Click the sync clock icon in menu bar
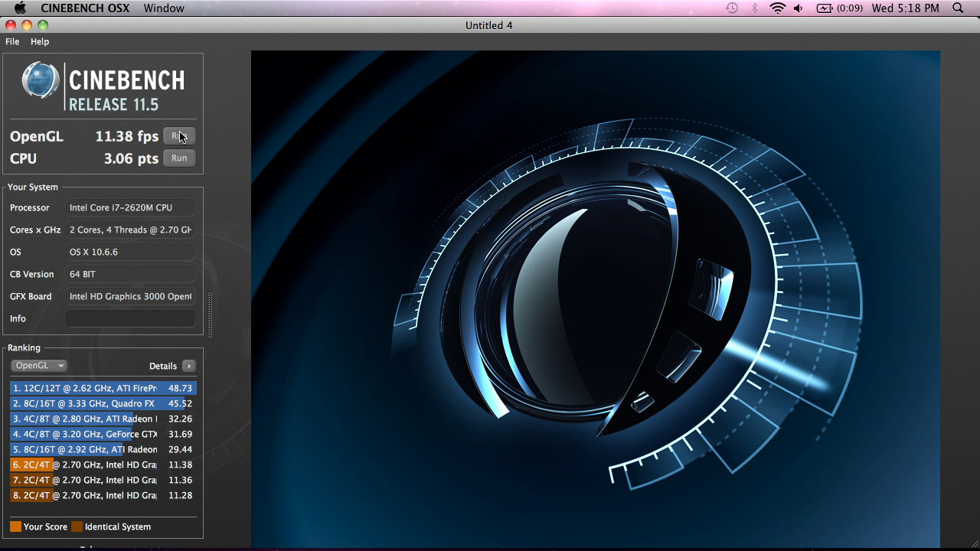Image resolution: width=980 pixels, height=551 pixels. coord(732,8)
